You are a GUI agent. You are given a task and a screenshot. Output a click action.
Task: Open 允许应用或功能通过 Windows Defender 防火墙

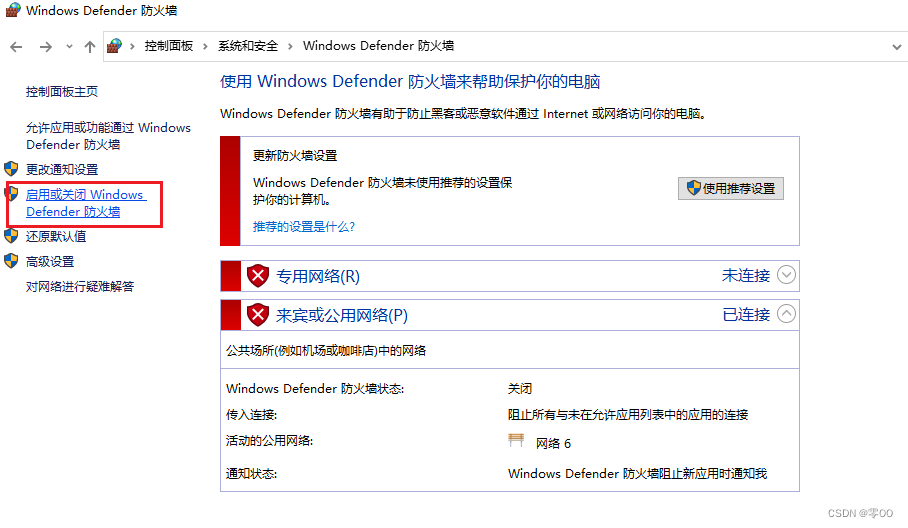(x=108, y=136)
